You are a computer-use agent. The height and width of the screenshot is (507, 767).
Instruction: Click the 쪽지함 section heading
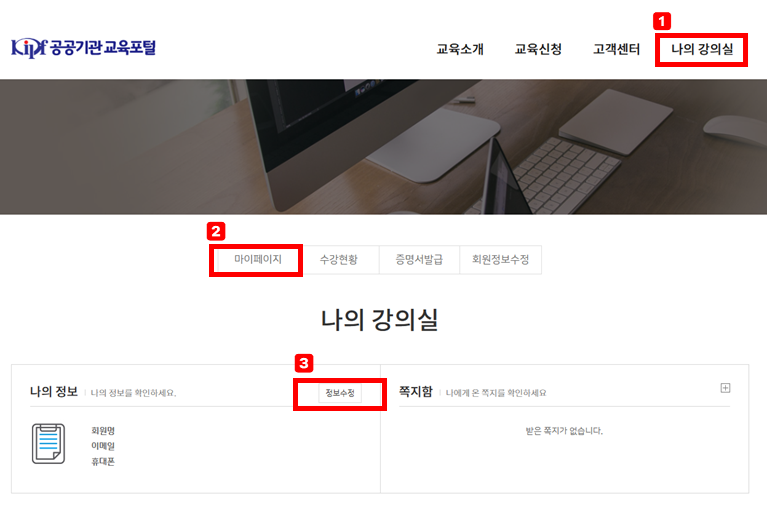tap(415, 392)
